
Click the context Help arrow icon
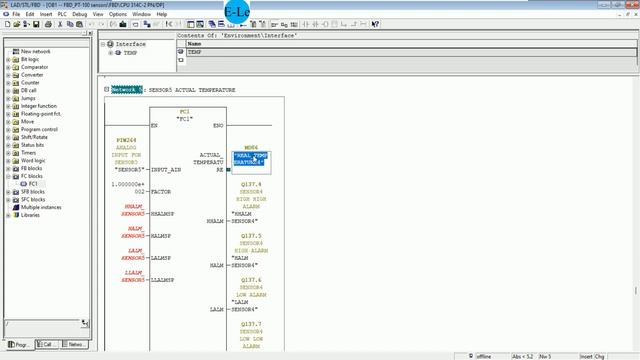(375, 24)
